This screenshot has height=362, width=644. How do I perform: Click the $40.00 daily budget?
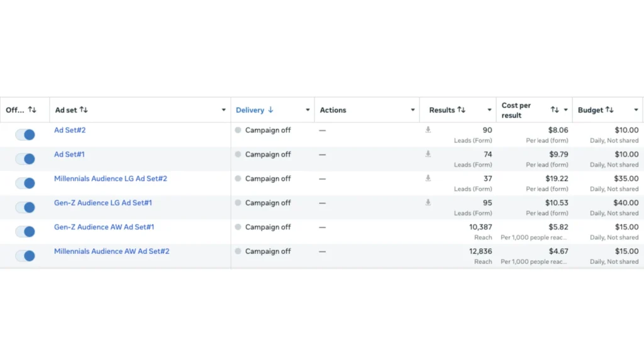point(626,203)
